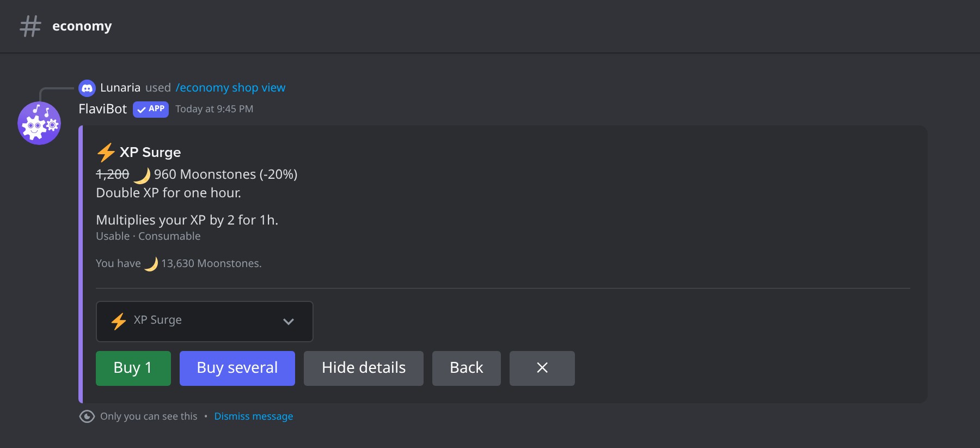
Task: Click the struck-through 1,200 price
Action: coord(113,174)
